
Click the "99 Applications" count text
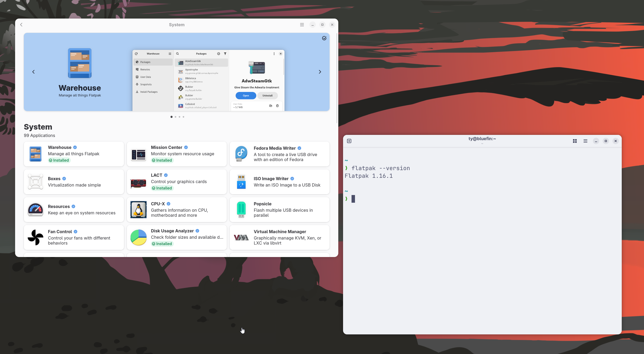[x=39, y=135]
